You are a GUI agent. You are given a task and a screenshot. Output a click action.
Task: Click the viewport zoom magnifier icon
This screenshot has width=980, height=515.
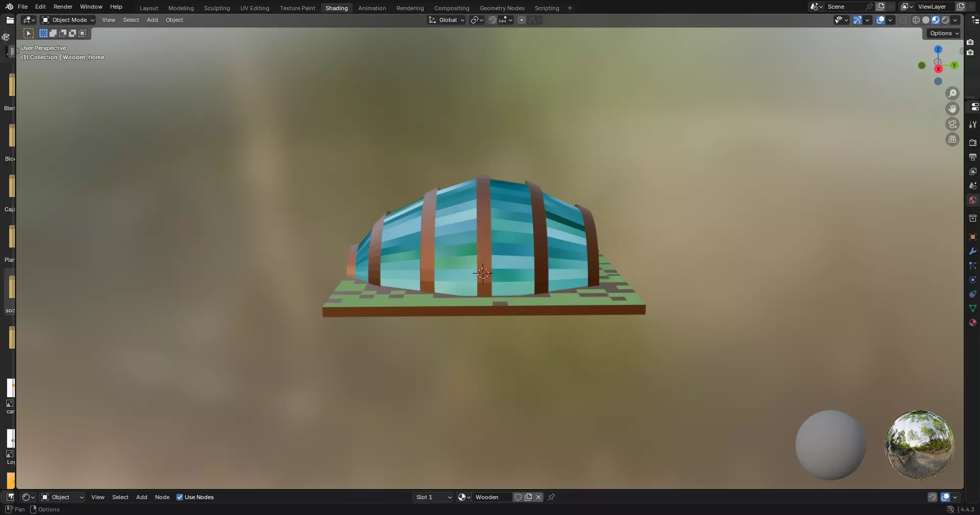(x=952, y=93)
